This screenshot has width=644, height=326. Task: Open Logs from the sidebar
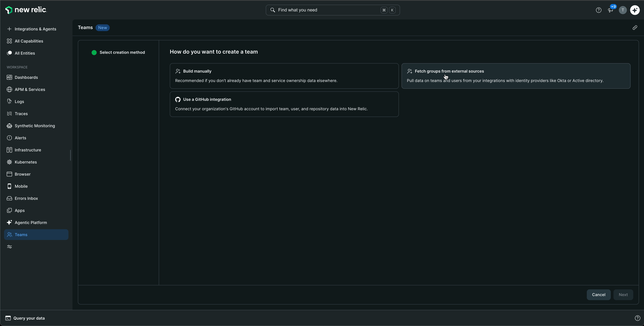(36, 101)
